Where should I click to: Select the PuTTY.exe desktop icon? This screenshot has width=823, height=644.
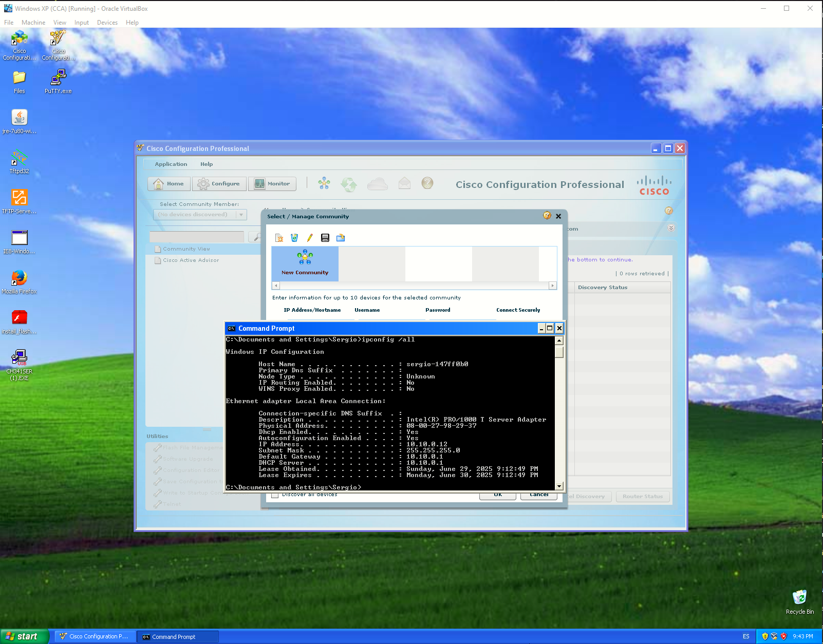click(58, 82)
